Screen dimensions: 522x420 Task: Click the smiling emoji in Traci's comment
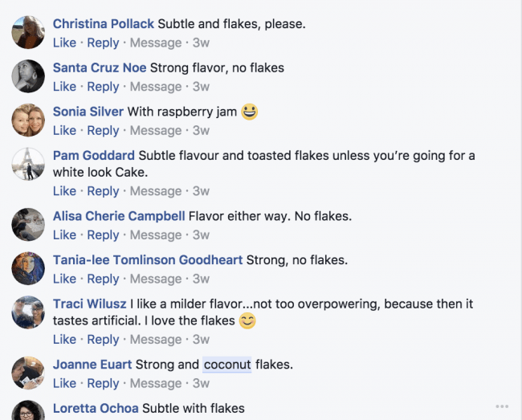click(247, 321)
